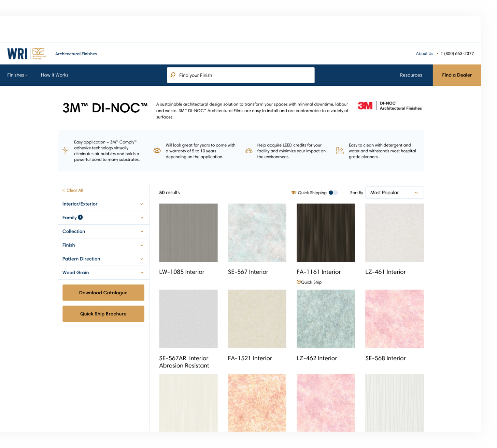Click the Quick Ship Brochure button

pos(103,313)
